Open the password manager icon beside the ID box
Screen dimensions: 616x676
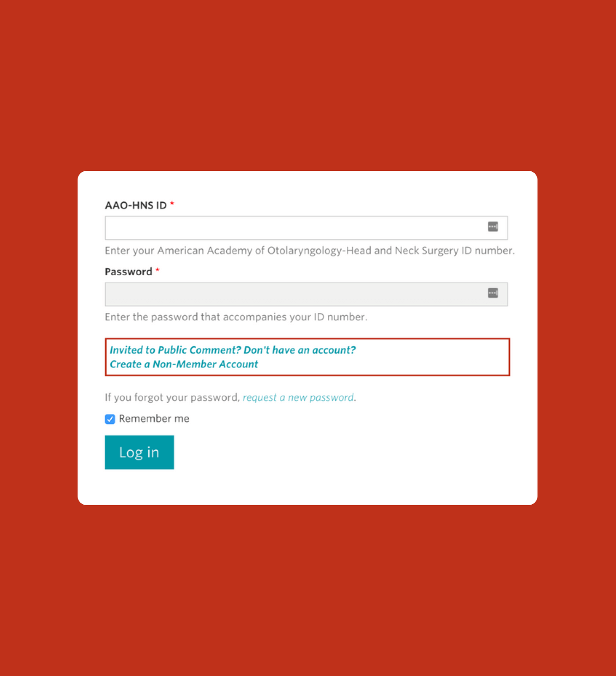(493, 226)
